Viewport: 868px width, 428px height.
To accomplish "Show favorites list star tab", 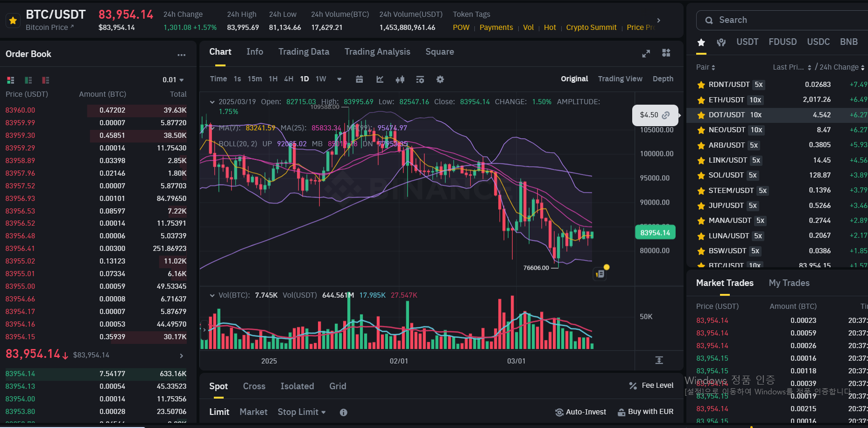I will click(x=701, y=43).
